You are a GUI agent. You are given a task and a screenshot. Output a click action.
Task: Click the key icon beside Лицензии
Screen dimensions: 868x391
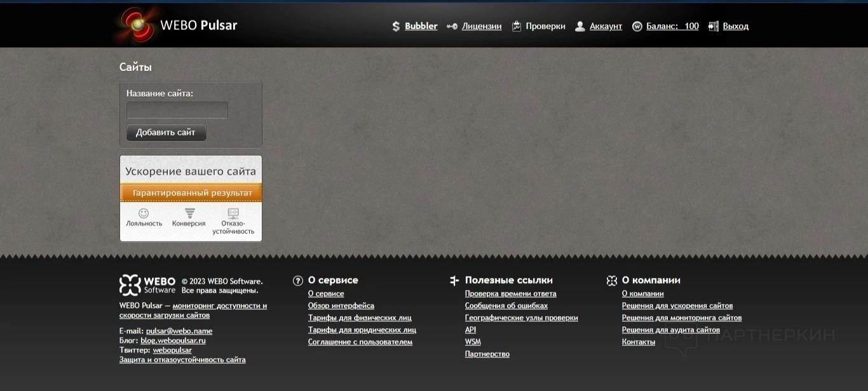tap(452, 26)
